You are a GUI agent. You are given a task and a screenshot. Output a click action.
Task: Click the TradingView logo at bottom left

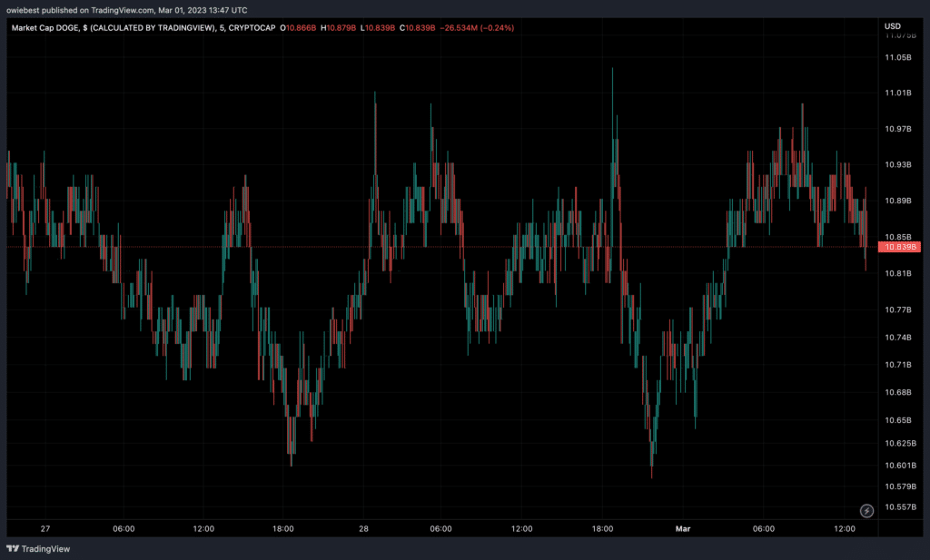38,549
